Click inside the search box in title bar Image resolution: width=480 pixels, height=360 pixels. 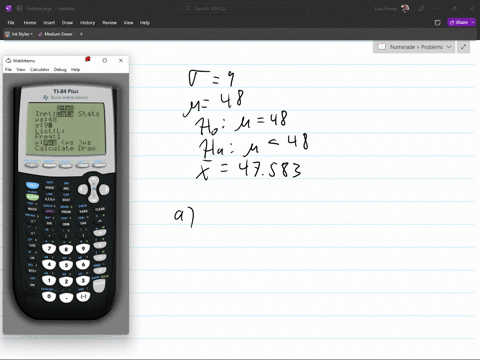[x=243, y=9]
